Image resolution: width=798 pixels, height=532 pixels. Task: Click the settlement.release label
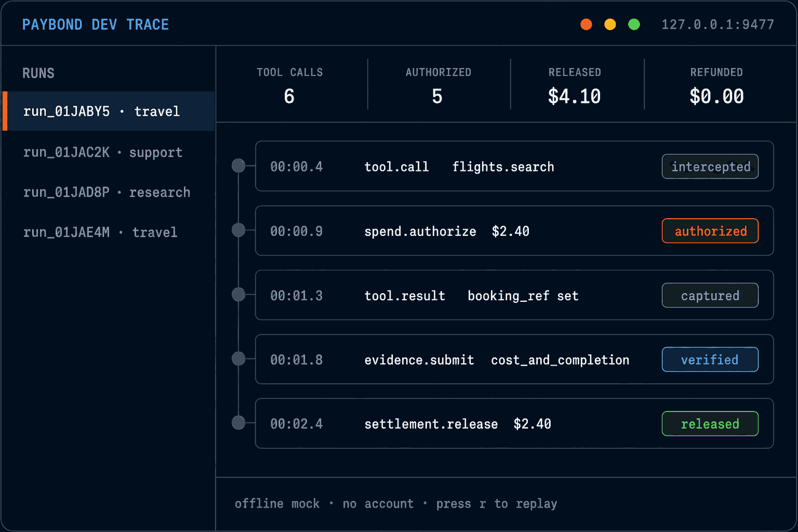tap(431, 424)
